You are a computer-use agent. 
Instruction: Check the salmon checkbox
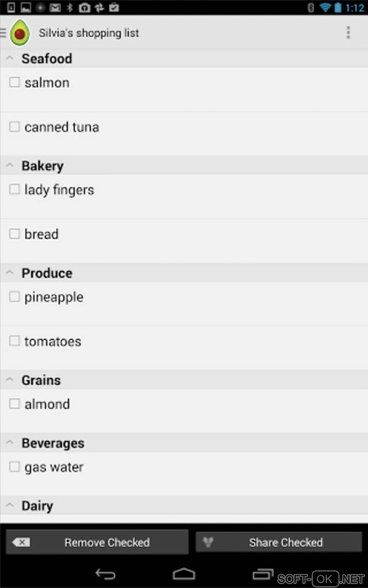pyautogui.click(x=14, y=83)
